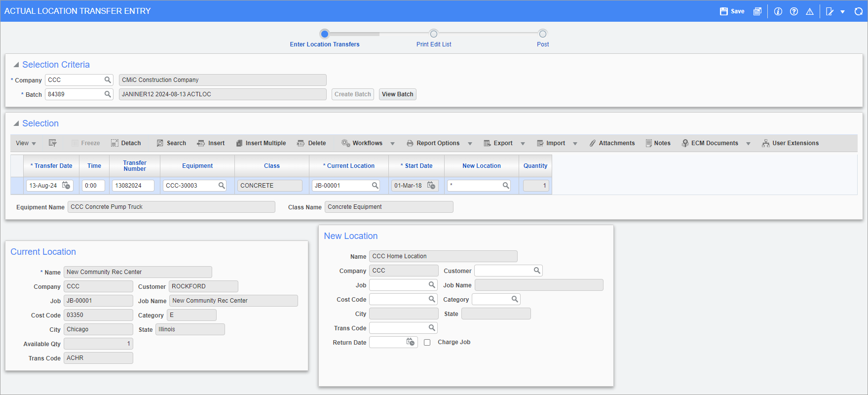
Task: Go to Print Edit List step
Action: point(434,34)
